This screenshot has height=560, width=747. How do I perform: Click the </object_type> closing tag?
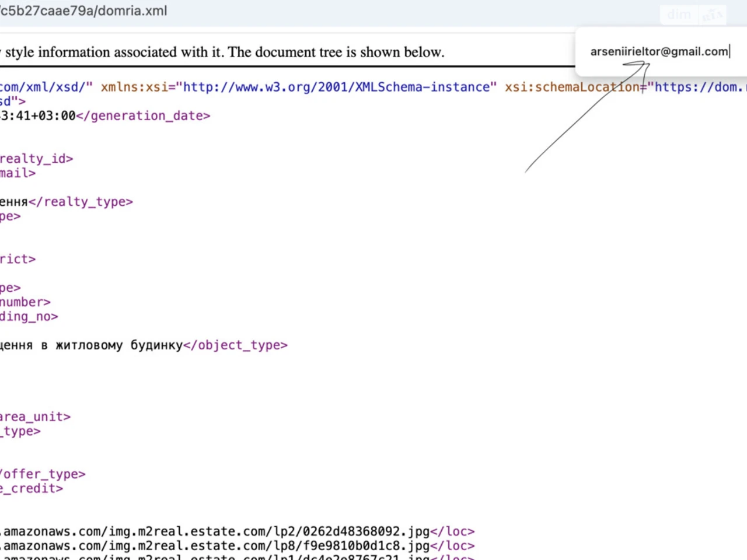coord(235,345)
